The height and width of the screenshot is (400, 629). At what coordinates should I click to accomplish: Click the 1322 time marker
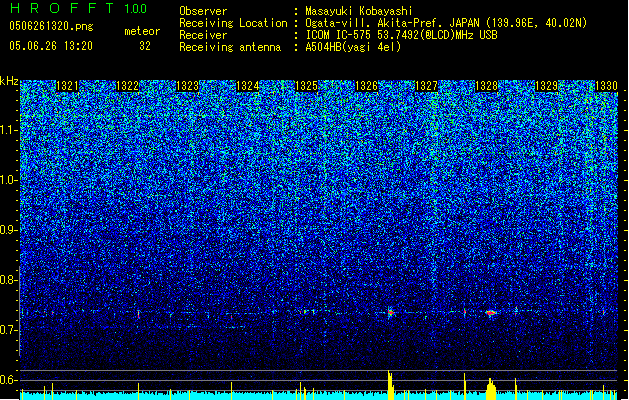127,86
